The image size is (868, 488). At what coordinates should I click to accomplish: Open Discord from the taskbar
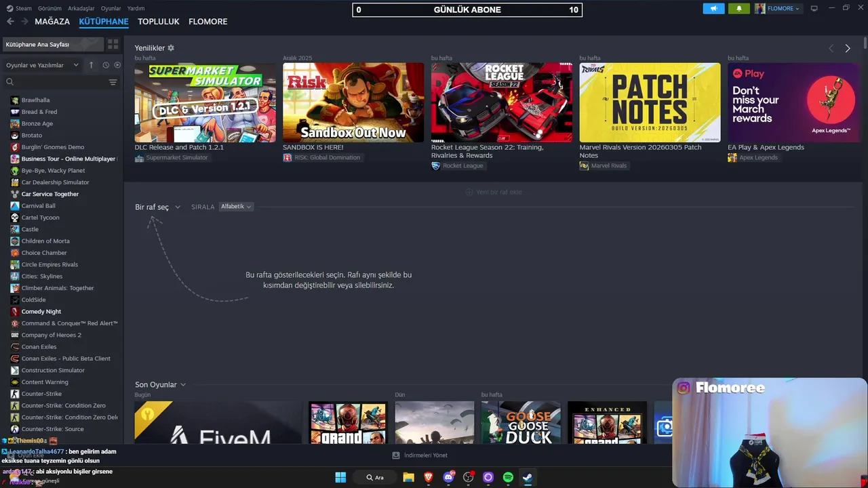coord(448,477)
